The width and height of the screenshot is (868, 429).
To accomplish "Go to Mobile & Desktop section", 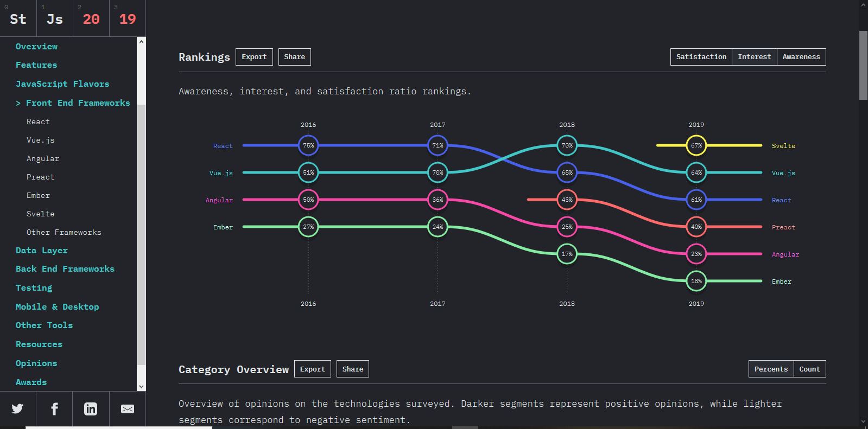I will pyautogui.click(x=57, y=307).
